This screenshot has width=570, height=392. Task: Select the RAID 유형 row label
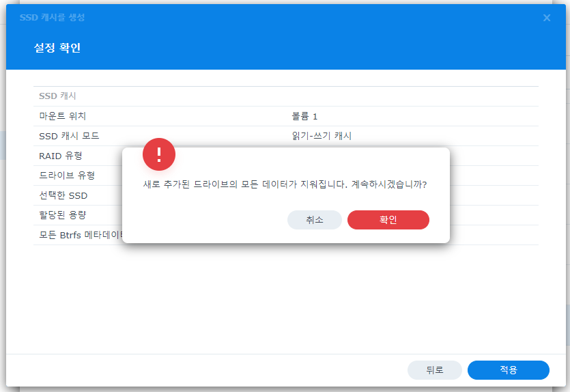pos(61,156)
